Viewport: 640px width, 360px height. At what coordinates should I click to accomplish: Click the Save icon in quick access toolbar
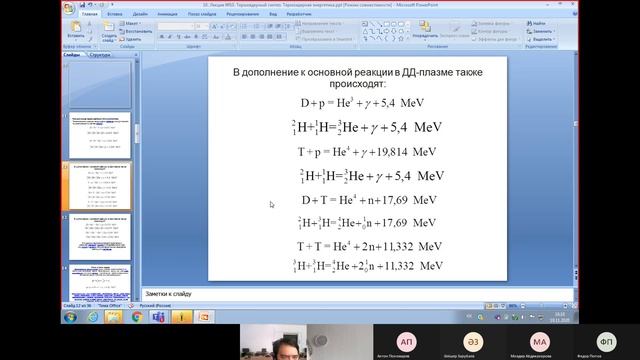pos(82,5)
